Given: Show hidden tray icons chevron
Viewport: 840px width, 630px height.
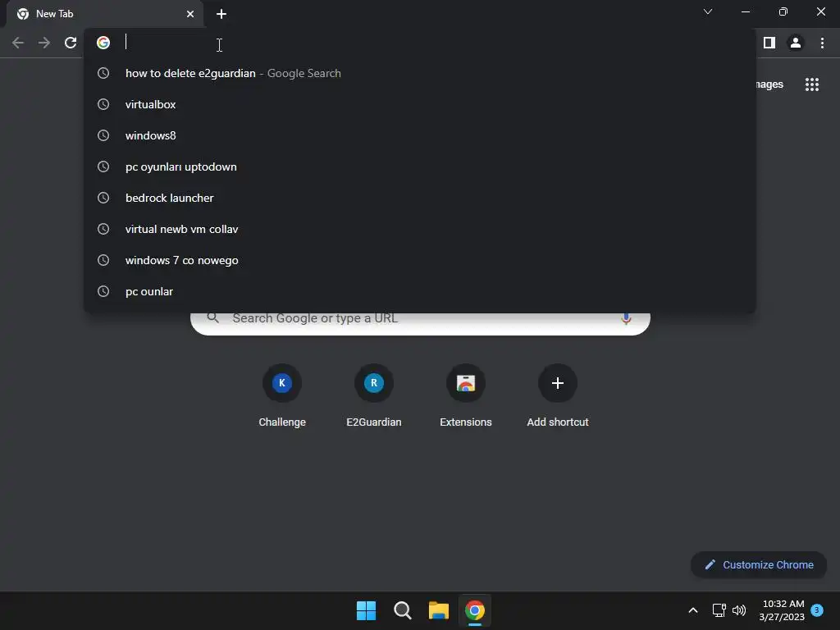Looking at the screenshot, I should pos(692,610).
